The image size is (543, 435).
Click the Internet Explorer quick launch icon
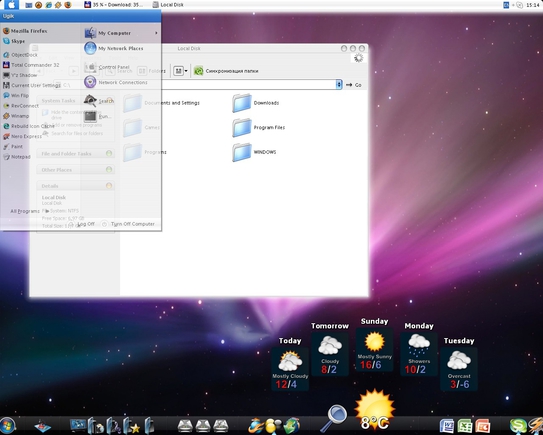click(x=48, y=5)
